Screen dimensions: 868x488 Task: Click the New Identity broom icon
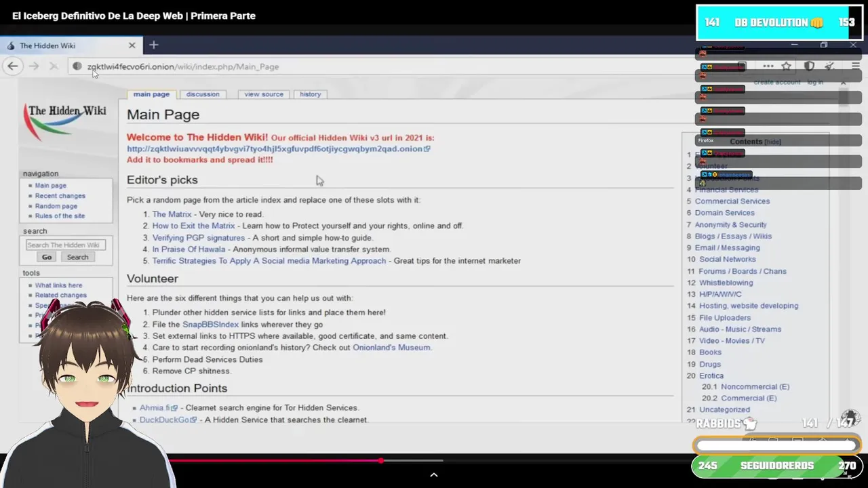tap(829, 66)
